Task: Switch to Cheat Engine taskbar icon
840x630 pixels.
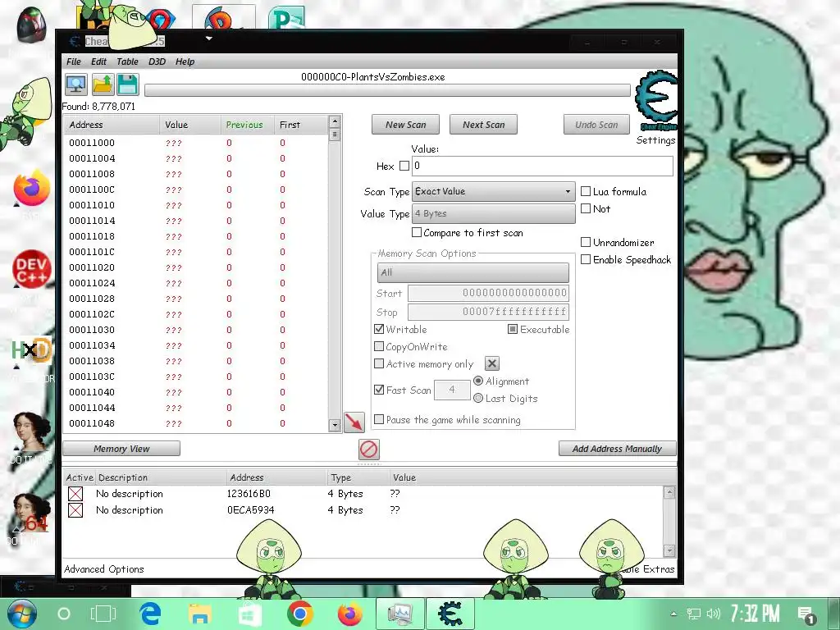Action: [x=450, y=614]
